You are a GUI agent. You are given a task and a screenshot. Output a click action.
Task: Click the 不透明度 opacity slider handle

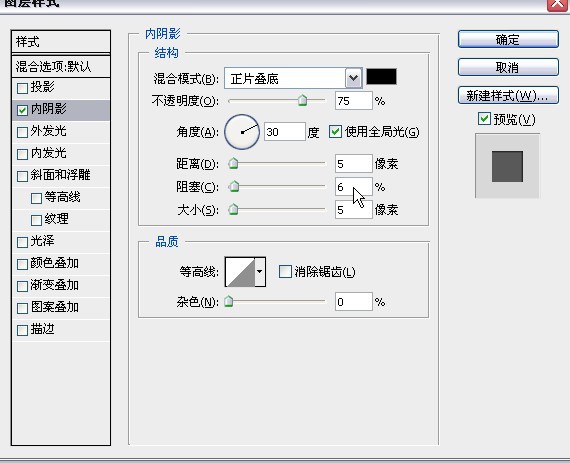point(302,100)
